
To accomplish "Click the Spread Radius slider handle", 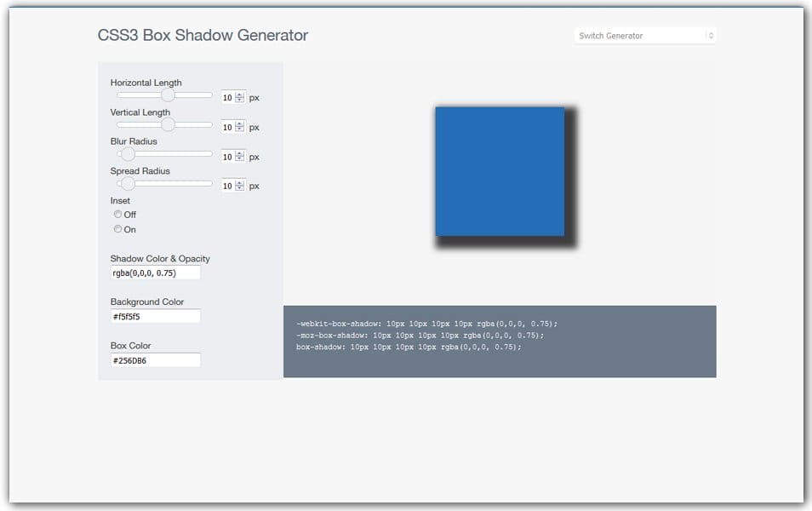I will pyautogui.click(x=128, y=183).
